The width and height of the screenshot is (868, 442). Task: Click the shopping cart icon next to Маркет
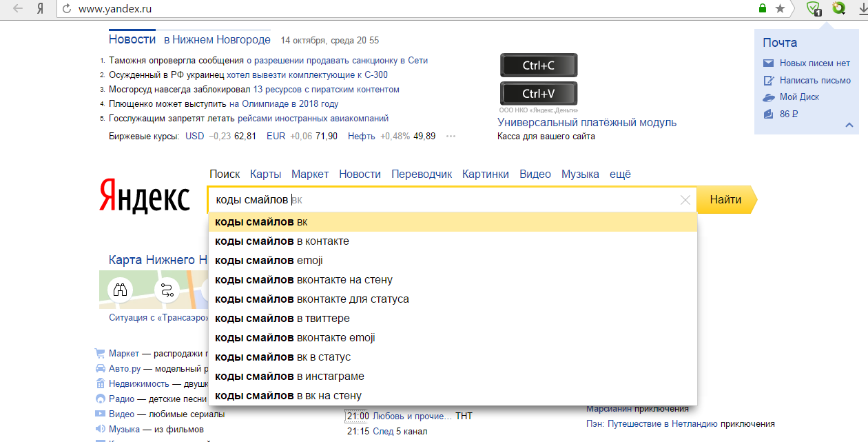pyautogui.click(x=101, y=353)
